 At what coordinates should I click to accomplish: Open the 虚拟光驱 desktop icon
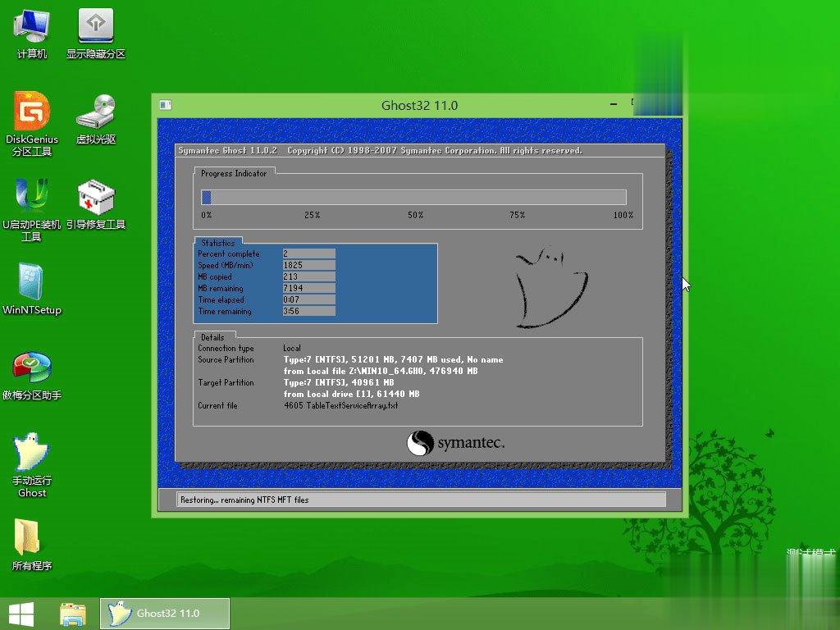(x=96, y=119)
